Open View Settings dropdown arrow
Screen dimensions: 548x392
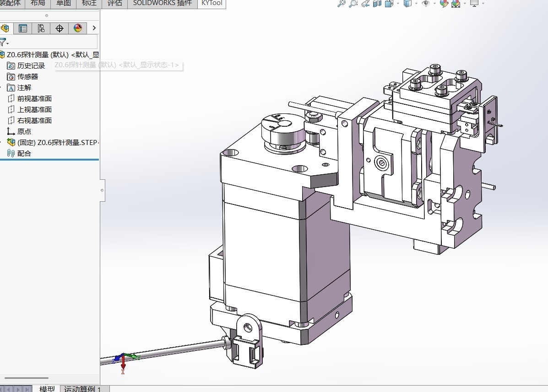click(483, 4)
